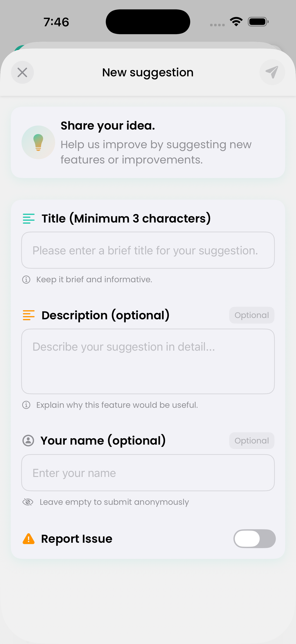This screenshot has height=644, width=296.
Task: Tap the lightbulb idea icon
Action: pyautogui.click(x=38, y=142)
